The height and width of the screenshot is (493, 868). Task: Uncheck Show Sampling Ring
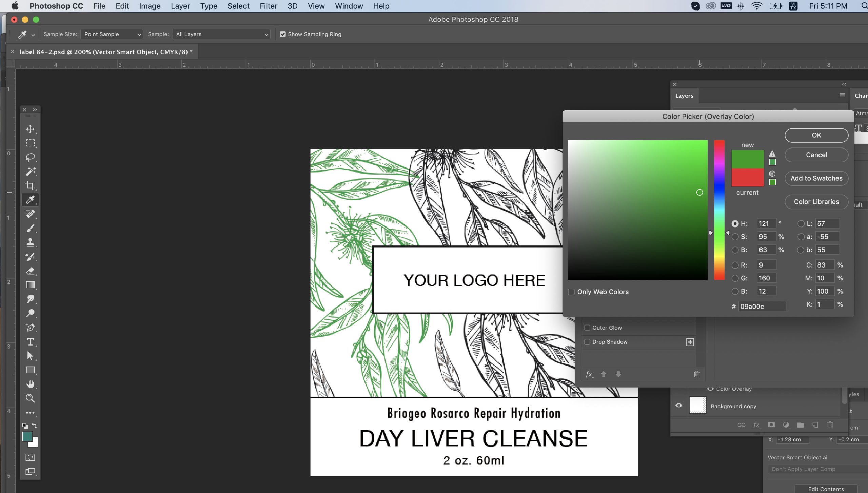pyautogui.click(x=283, y=34)
